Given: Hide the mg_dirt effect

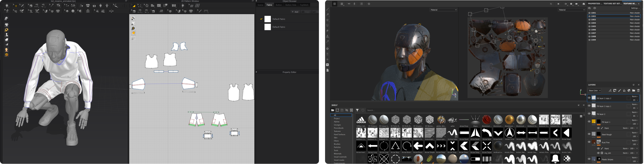Looking at the screenshot, I should (x=598, y=153).
